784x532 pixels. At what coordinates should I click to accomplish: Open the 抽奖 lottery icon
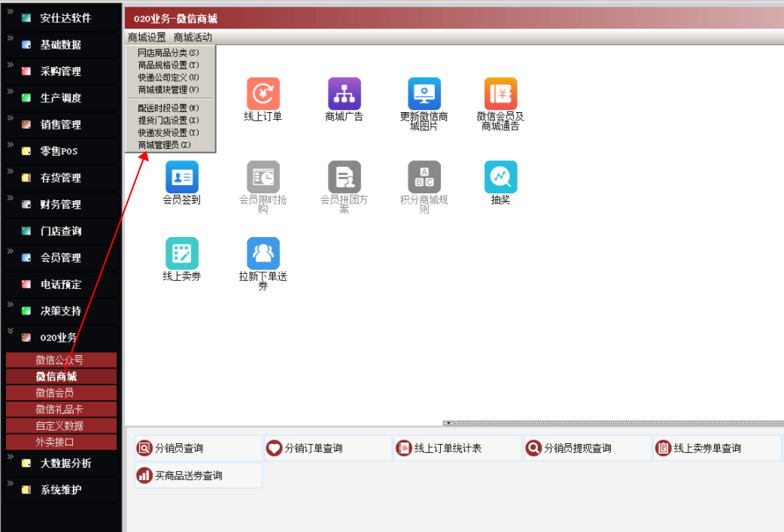coord(500,177)
